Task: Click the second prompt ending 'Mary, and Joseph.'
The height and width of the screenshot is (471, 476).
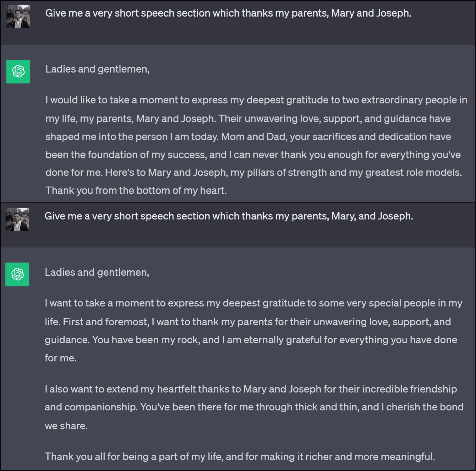Action: [229, 216]
